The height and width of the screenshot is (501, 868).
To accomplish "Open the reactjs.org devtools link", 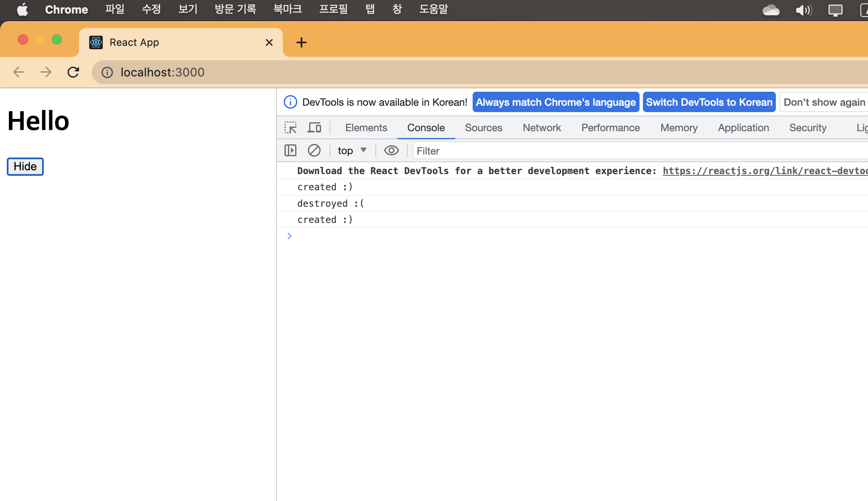I will click(764, 171).
